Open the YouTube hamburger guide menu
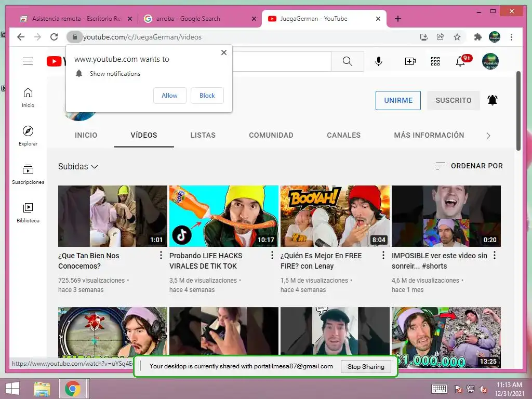Viewport: 532px width, 399px height. [x=28, y=61]
